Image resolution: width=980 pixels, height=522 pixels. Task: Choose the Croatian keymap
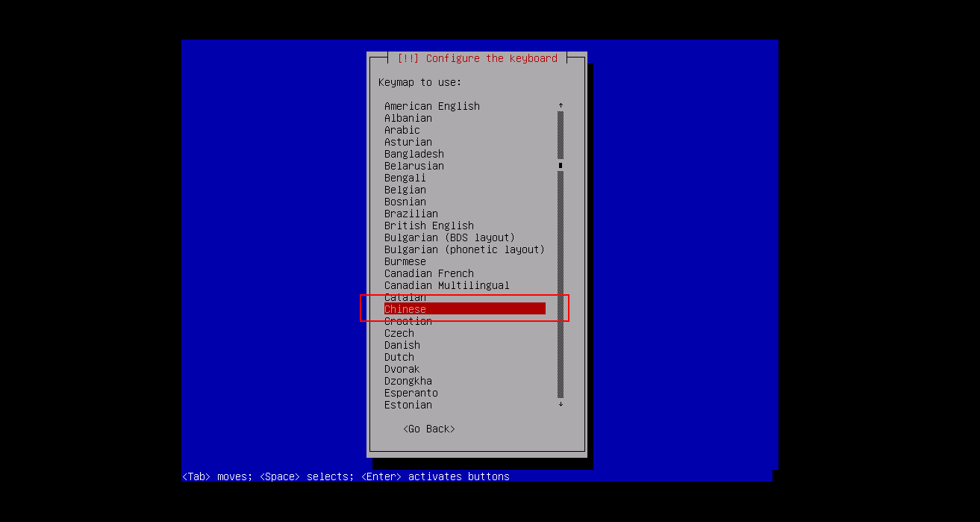408,321
